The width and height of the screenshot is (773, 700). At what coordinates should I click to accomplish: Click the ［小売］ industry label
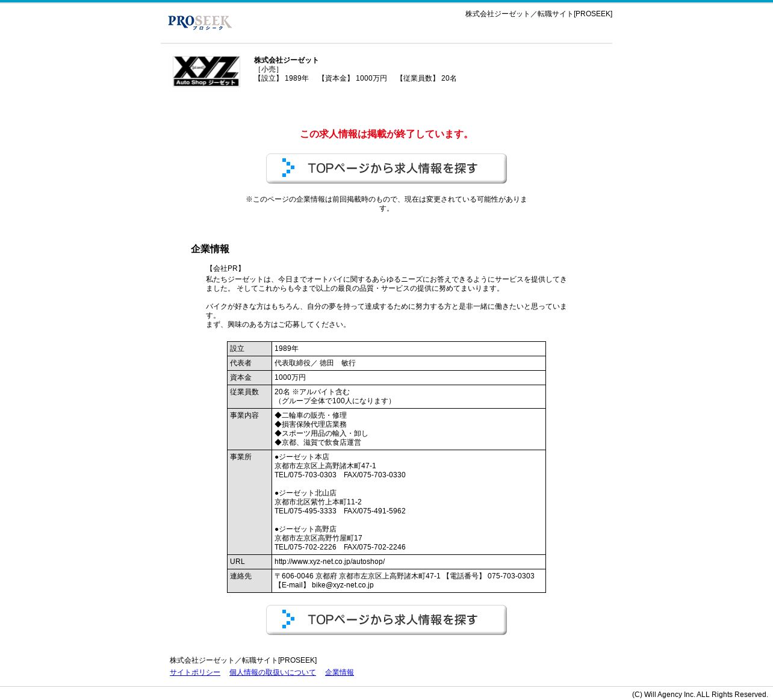268,69
